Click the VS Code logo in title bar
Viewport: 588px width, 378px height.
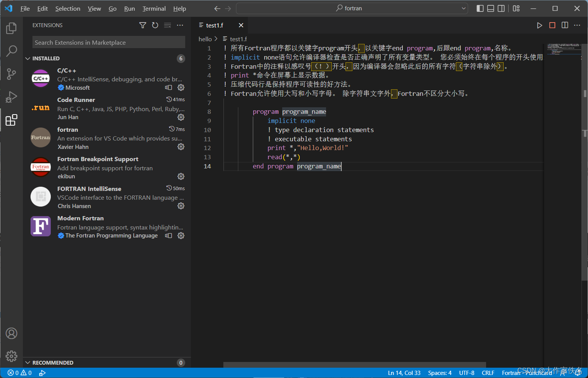(x=8, y=8)
